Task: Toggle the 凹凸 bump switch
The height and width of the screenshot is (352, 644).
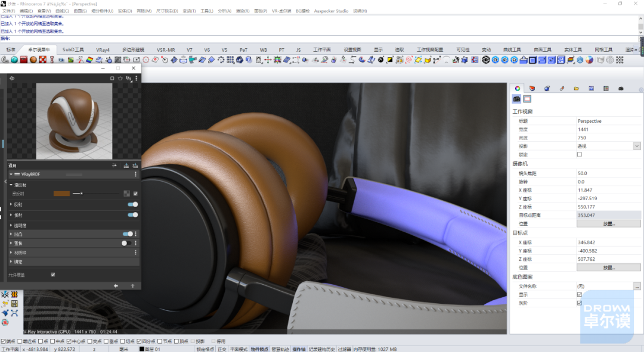Action: coord(128,234)
